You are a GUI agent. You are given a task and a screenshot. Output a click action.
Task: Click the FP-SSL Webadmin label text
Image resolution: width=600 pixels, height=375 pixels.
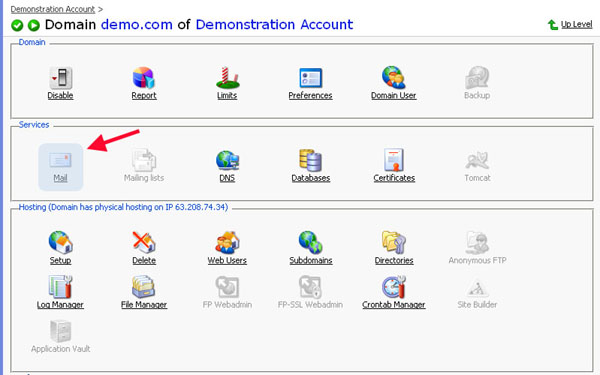(310, 305)
